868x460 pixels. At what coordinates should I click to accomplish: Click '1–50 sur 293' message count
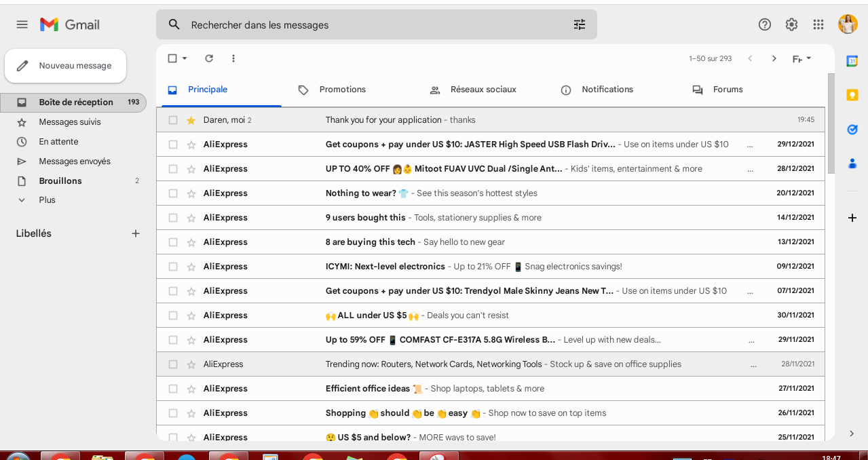coord(710,59)
